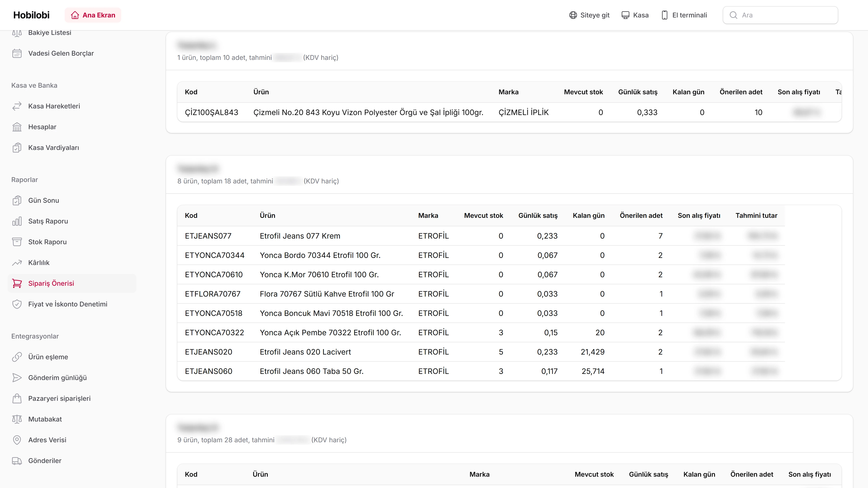Click the Ürün eşleme link icon

click(17, 357)
